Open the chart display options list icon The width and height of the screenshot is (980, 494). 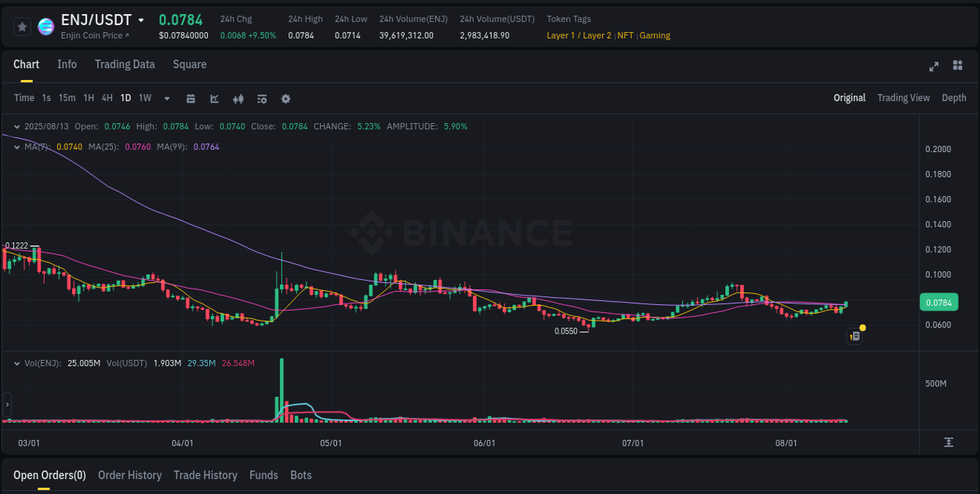261,99
